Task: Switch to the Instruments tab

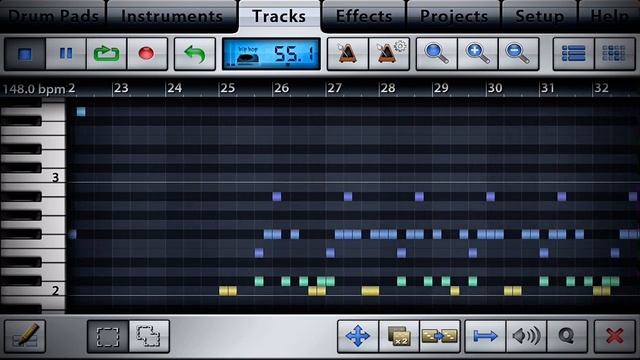Action: [172, 16]
